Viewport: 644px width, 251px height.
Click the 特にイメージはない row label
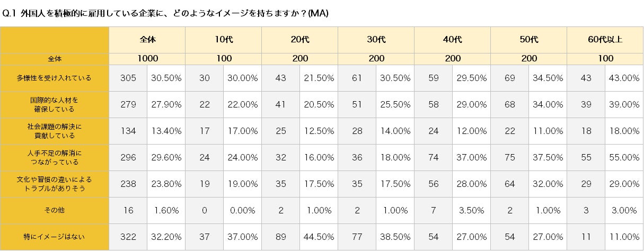[x=55, y=237]
